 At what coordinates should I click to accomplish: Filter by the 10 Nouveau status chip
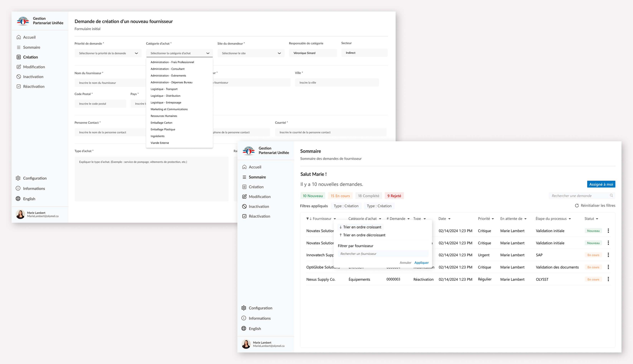point(313,196)
